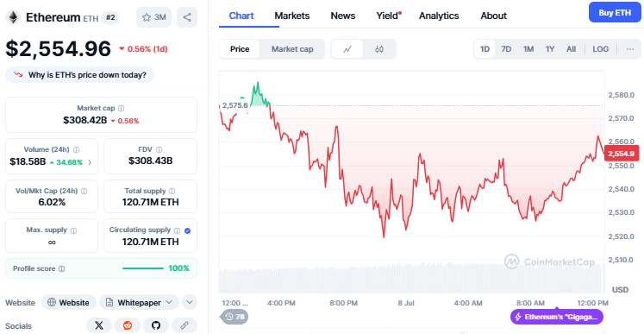Click the chart history 78 badge
This screenshot has width=644, height=334.
[234, 317]
